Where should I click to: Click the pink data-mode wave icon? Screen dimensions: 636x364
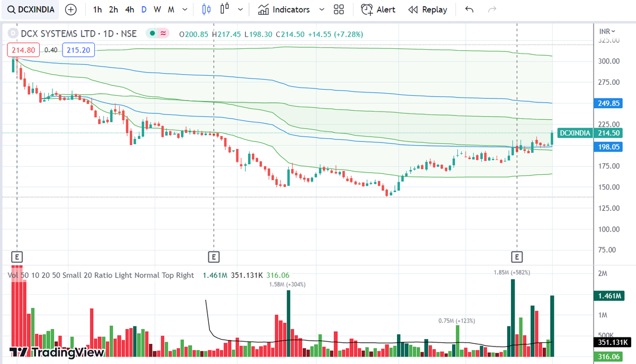pyautogui.click(x=163, y=33)
